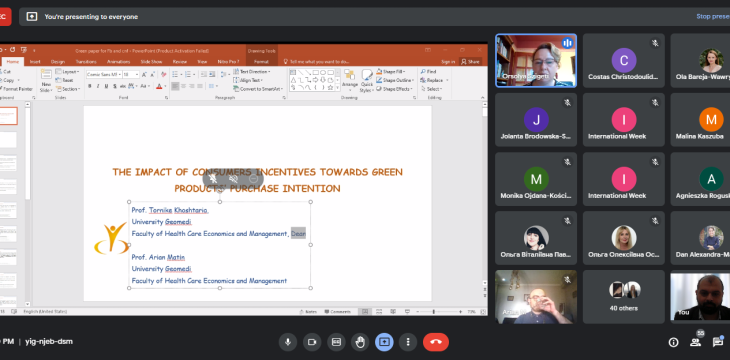Switch to the Design ribbon tab
The image size is (730, 360).
pos(58,61)
